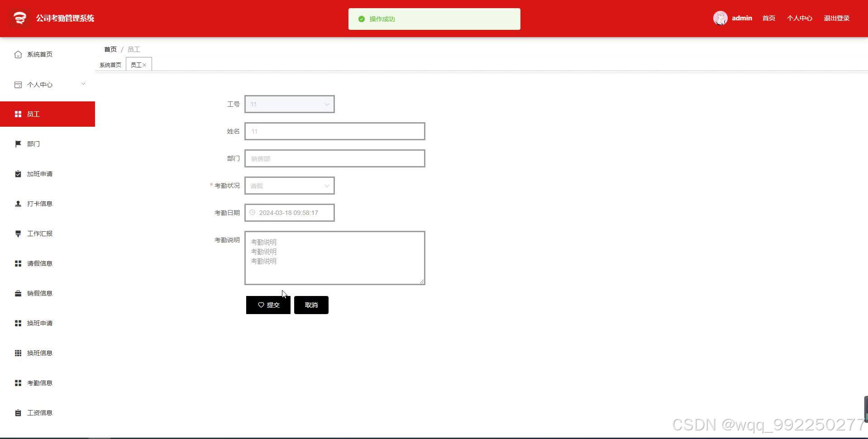Viewport: 868px width, 439px height.
Task: Click the 考勤日期 date-time field
Action: click(x=290, y=213)
